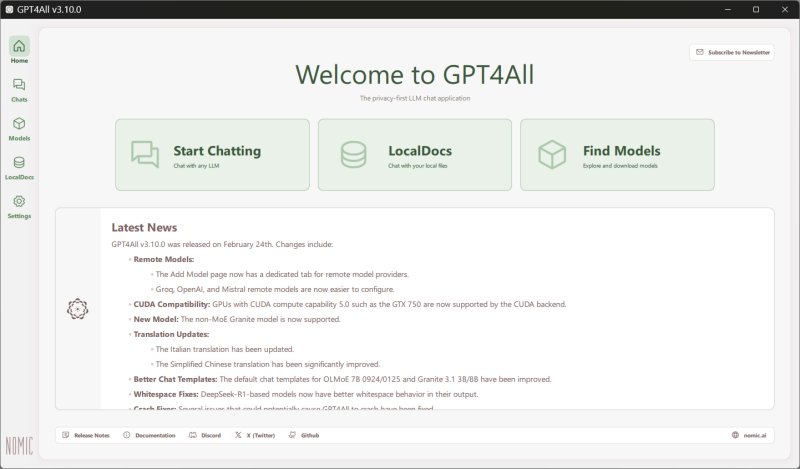Image resolution: width=800 pixels, height=469 pixels.
Task: Select the Chats label in sidebar
Action: [x=19, y=100]
